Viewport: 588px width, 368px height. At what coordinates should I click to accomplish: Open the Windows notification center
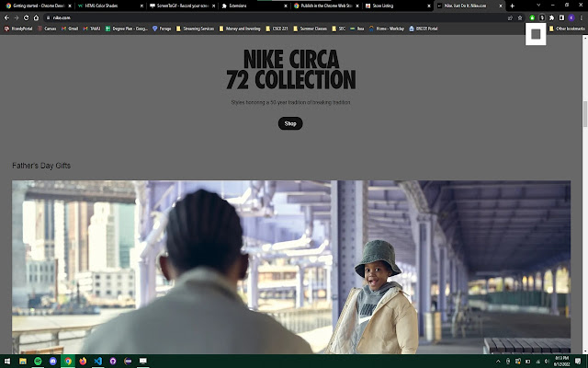tap(578, 362)
